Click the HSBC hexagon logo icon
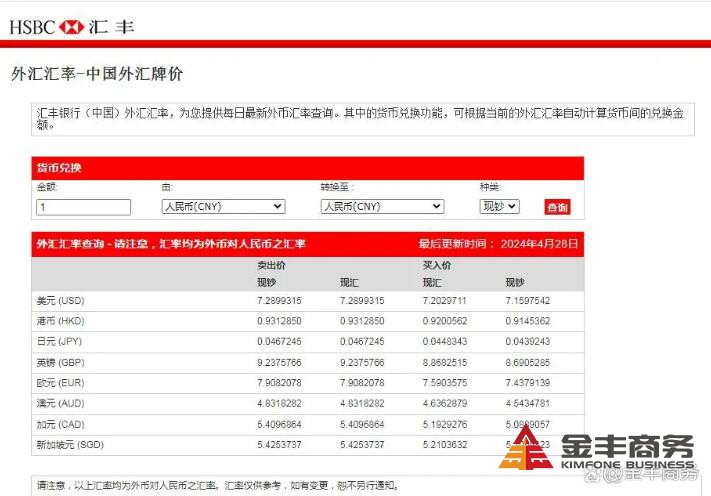This screenshot has height=496, width=711. click(72, 27)
